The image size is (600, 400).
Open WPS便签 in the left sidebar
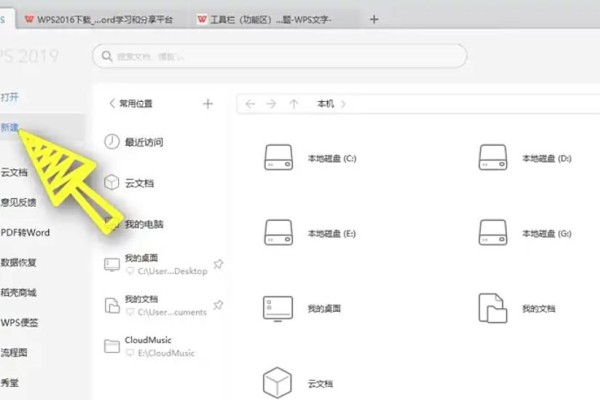tap(20, 323)
